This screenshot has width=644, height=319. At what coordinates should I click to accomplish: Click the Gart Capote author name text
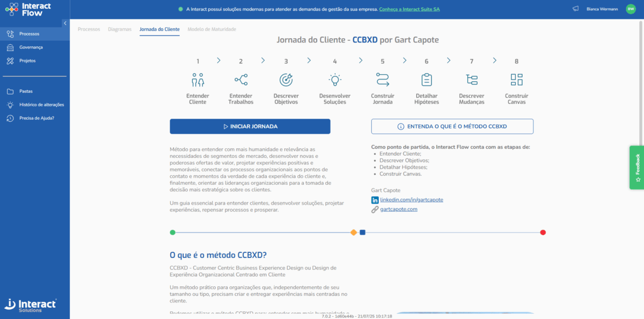(386, 190)
